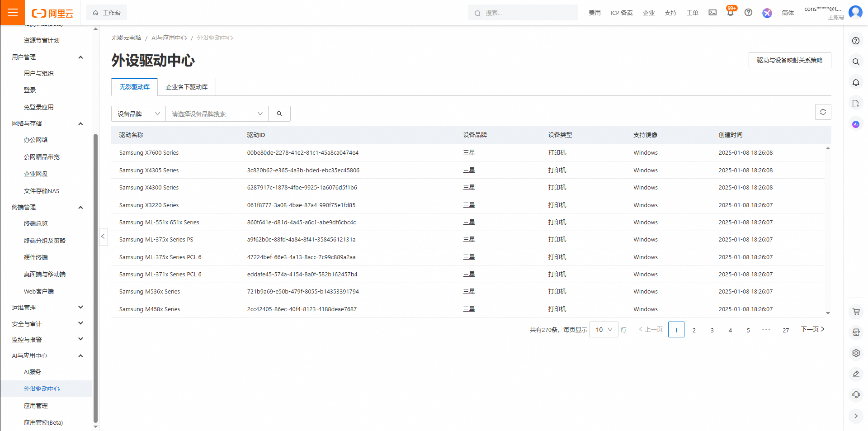Image resolution: width=868 pixels, height=431 pixels.
Task: Open 硬件终端 in the sidebar
Action: click(x=36, y=257)
